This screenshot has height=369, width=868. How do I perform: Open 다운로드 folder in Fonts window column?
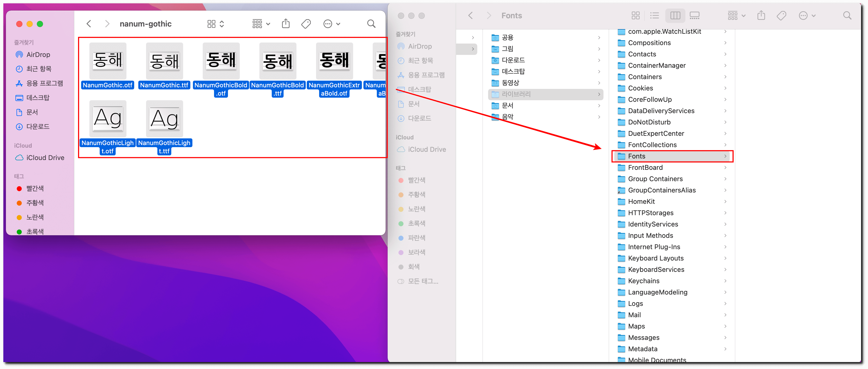pyautogui.click(x=546, y=60)
